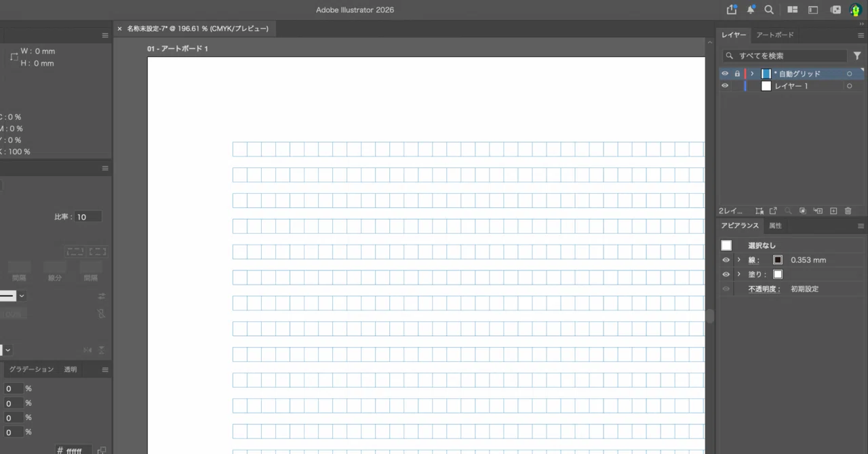Open the user profile avatar
The height and width of the screenshot is (454, 868).
[856, 10]
